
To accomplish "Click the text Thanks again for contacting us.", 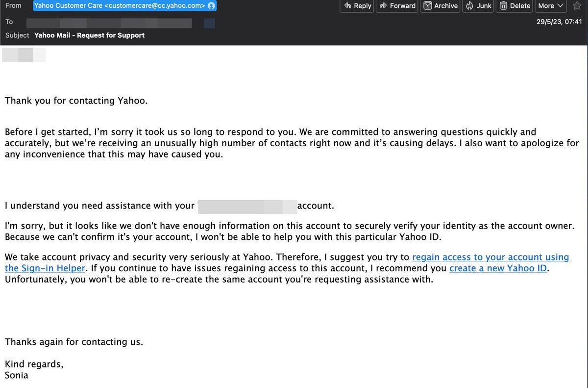I will 74,342.
